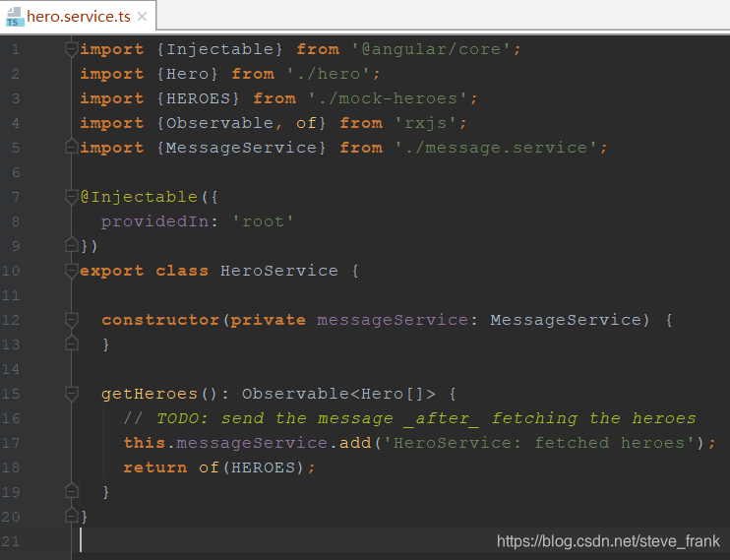Click the @Injectable decorator text
The image size is (730, 560).
(x=139, y=197)
